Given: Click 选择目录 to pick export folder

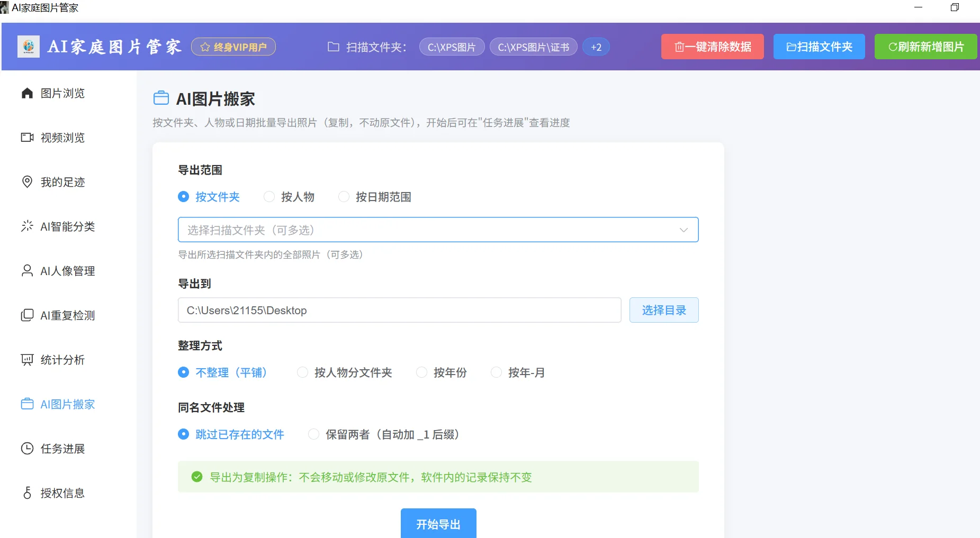Looking at the screenshot, I should pyautogui.click(x=664, y=310).
